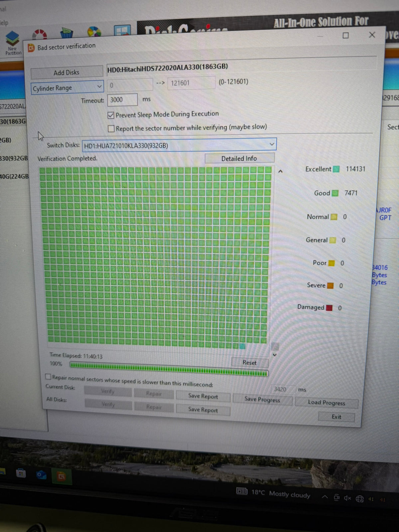The height and width of the screenshot is (532, 399).
Task: Click the Windows-logo toolbar icon in DiskGenius
Action: 122,30
